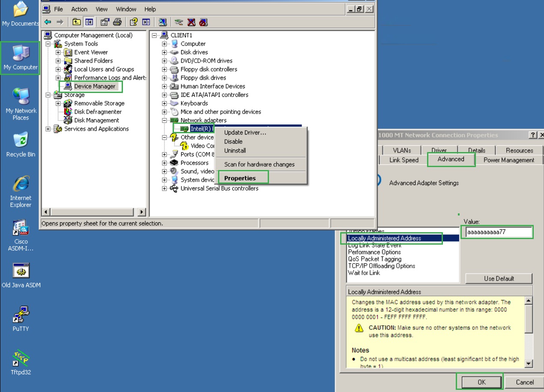Expand the Keyboards node

click(x=164, y=103)
